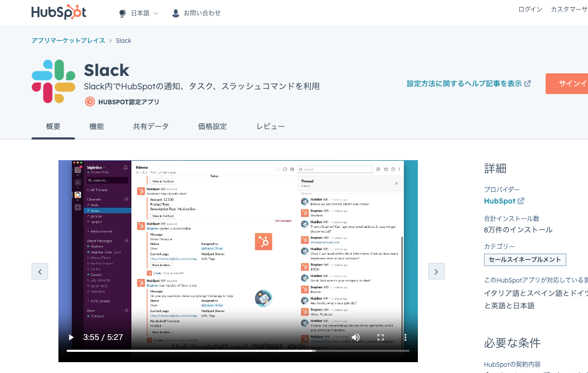
Task: Click the Slack app logo
Action: (53, 81)
